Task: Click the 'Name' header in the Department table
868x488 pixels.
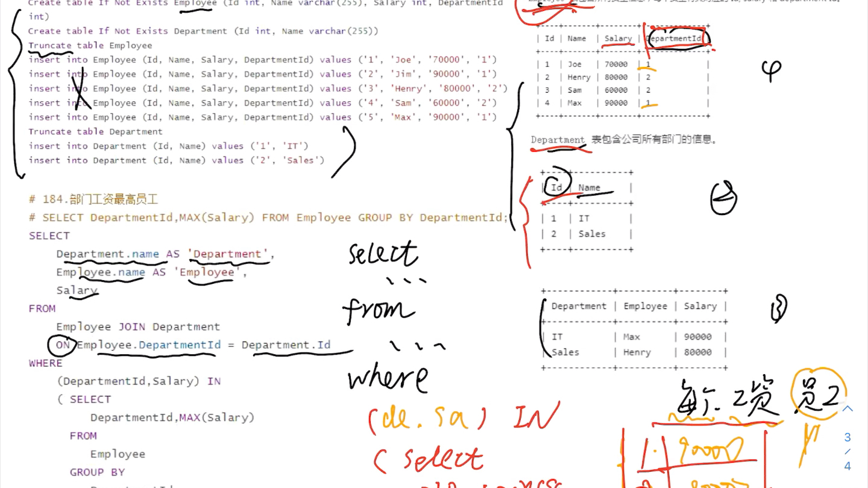Action: [x=590, y=188]
